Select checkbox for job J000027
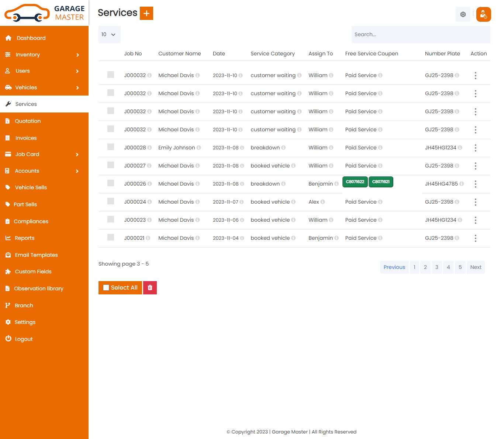The height and width of the screenshot is (439, 504). click(x=111, y=165)
